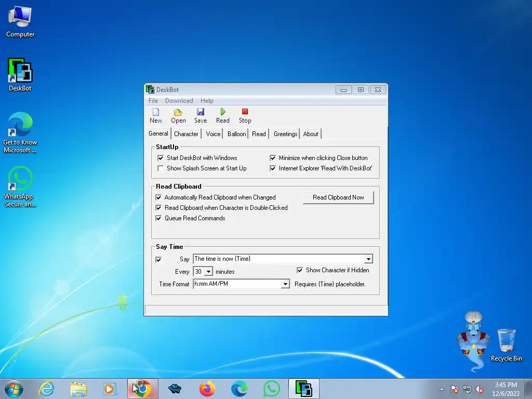
Task: Select the General tab
Action: coord(158,134)
